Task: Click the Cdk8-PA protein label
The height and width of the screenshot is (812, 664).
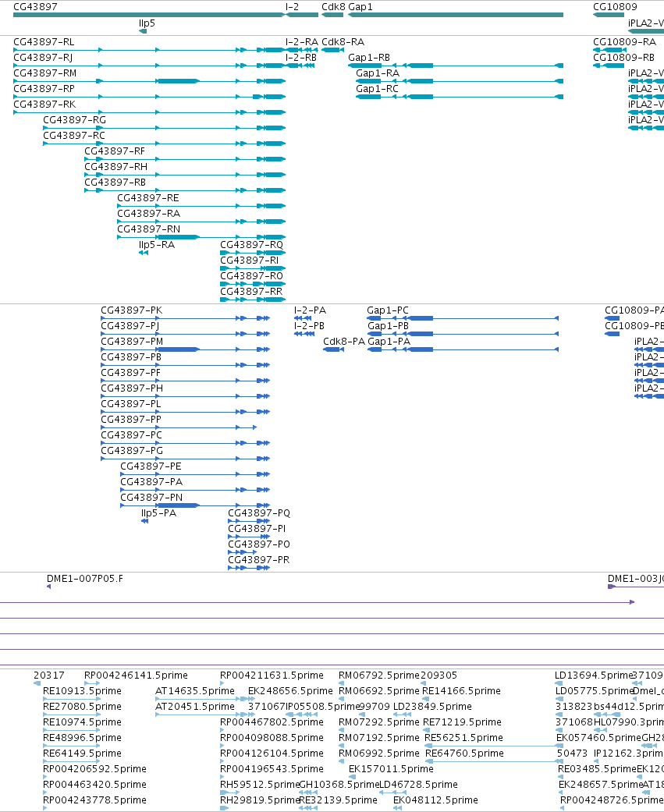Action: click(x=344, y=342)
